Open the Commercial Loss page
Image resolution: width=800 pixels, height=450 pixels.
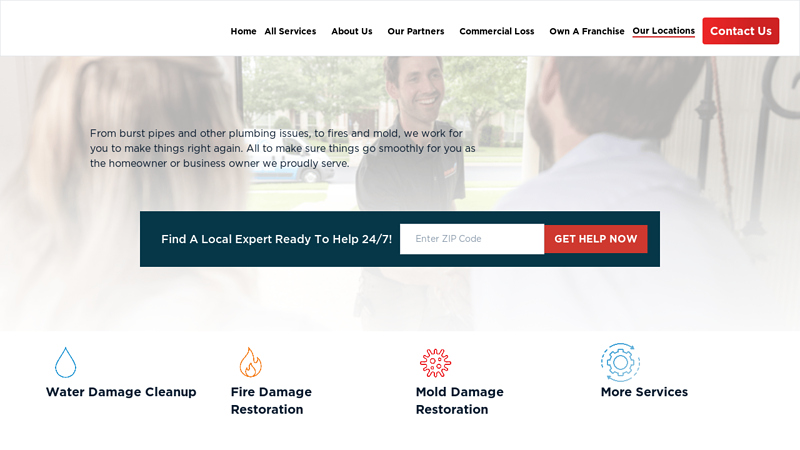coord(496,31)
